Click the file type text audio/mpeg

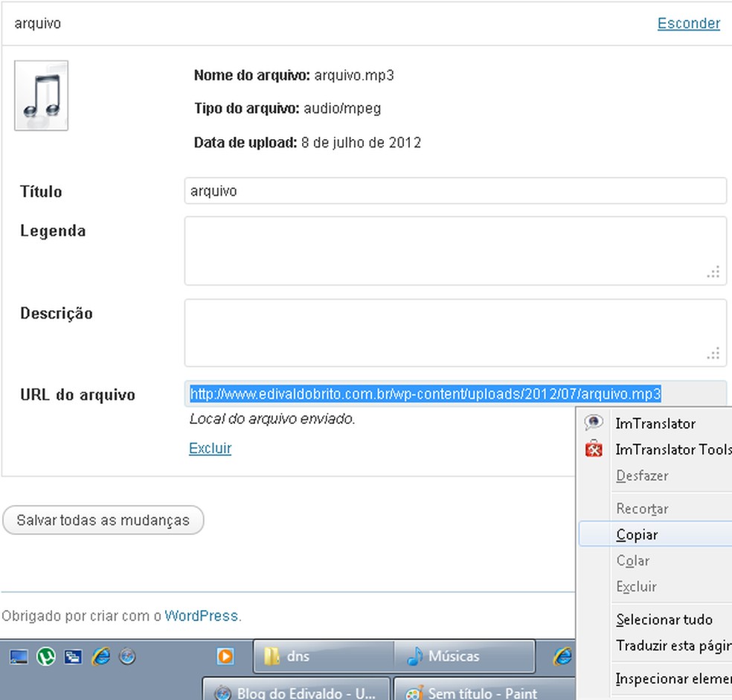tap(342, 109)
